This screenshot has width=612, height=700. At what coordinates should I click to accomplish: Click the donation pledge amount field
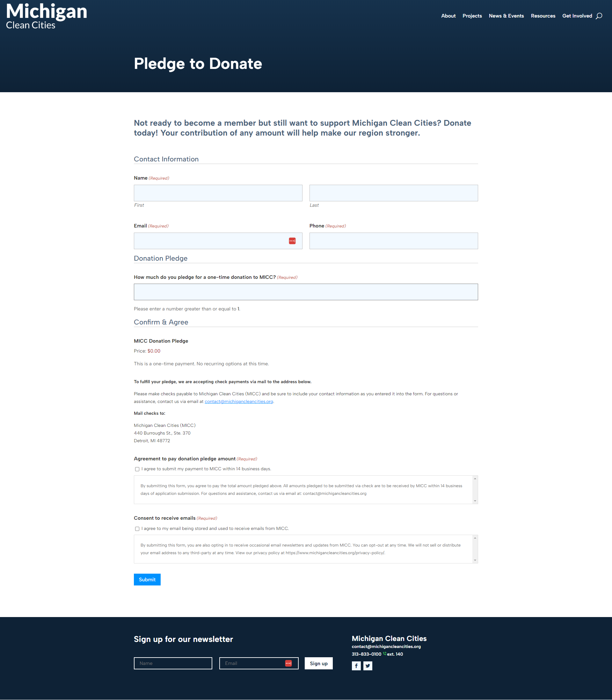(306, 292)
